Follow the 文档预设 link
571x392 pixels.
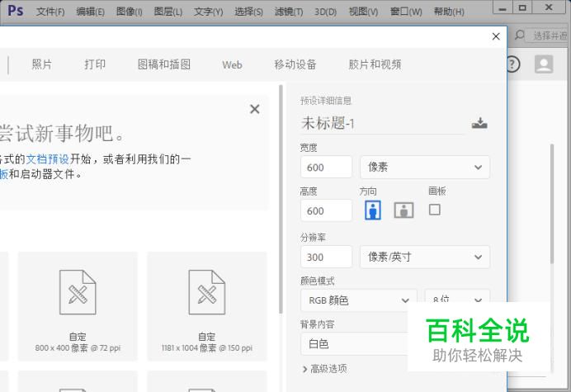pyautogui.click(x=48, y=158)
